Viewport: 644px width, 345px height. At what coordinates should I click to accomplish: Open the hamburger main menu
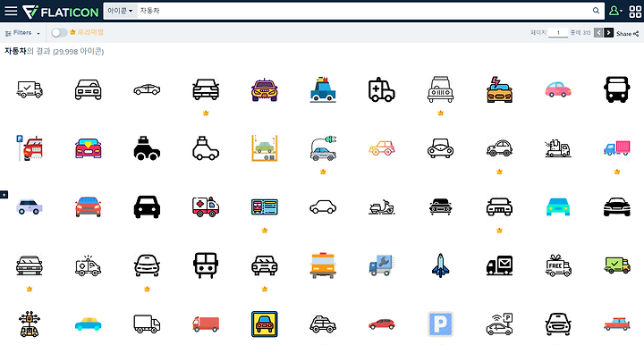tap(11, 11)
